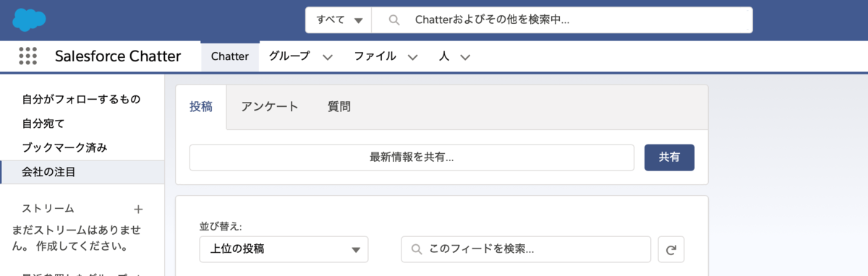This screenshot has height=276, width=868.
Task: Click the 共有 share button
Action: pos(669,158)
